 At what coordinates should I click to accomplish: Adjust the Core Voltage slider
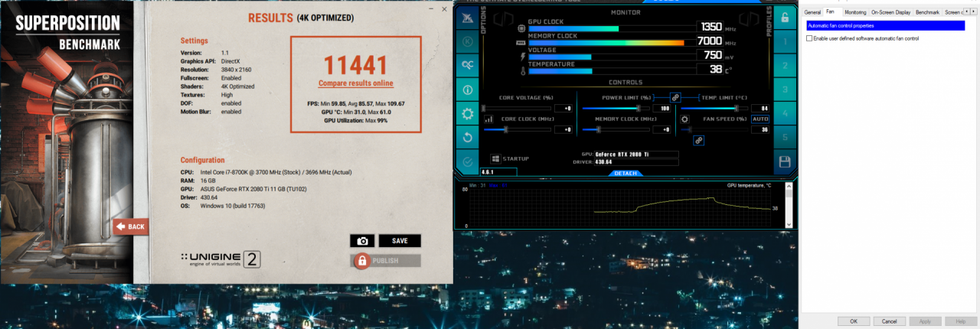point(516,109)
